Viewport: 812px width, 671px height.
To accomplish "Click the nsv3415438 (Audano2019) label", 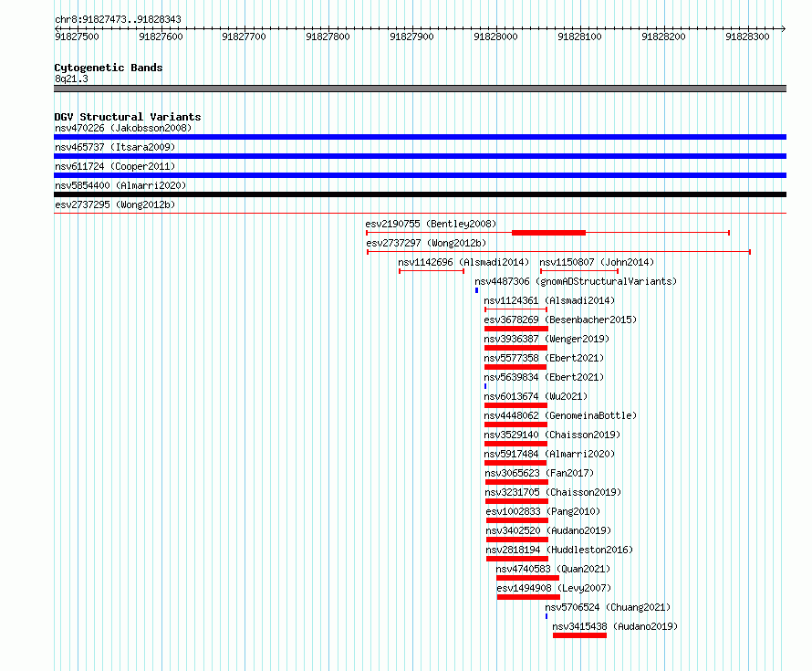I will [x=615, y=626].
